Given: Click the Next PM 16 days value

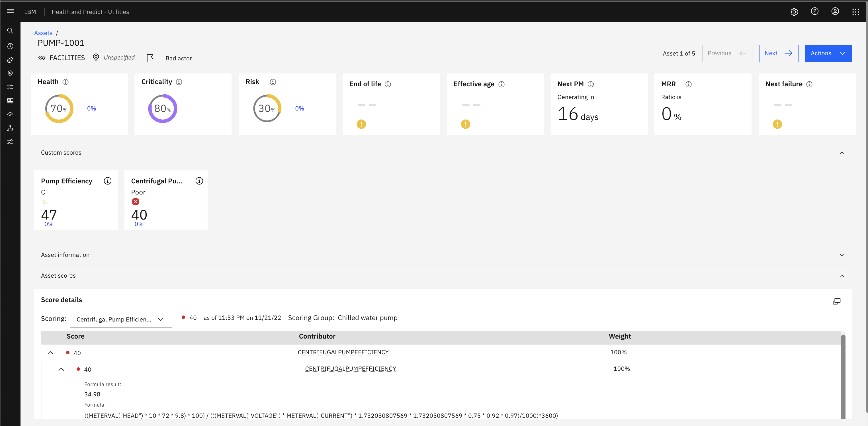Looking at the screenshot, I should pyautogui.click(x=578, y=114).
